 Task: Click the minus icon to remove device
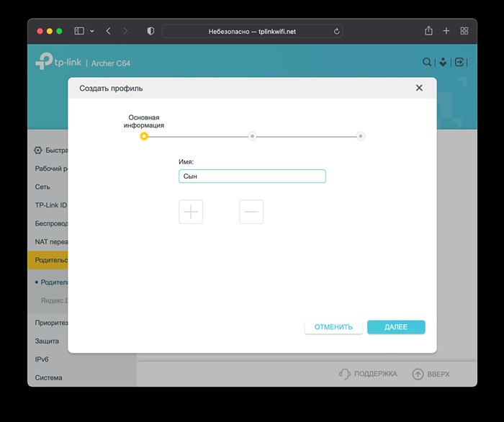[x=251, y=212]
